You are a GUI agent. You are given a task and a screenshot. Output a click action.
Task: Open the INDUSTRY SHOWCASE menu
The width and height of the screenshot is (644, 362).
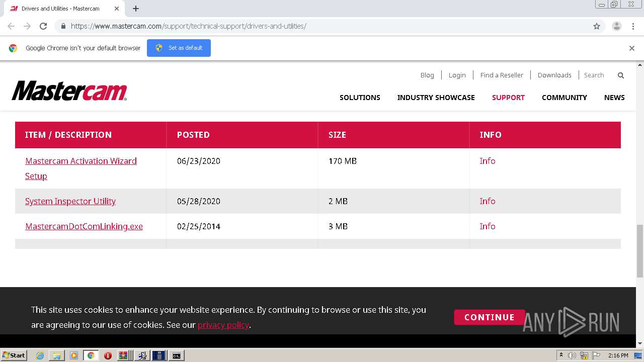436,98
